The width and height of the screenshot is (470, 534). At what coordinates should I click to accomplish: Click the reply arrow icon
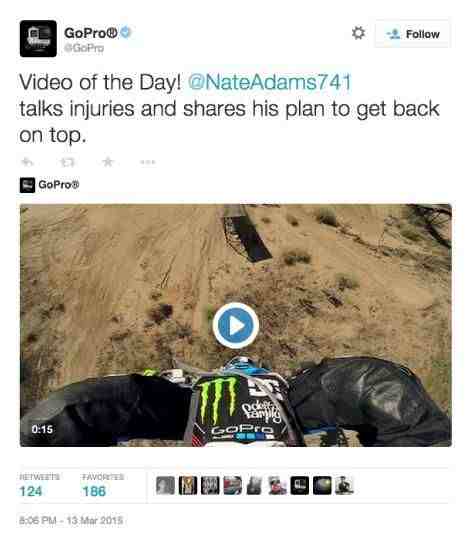coord(27,162)
